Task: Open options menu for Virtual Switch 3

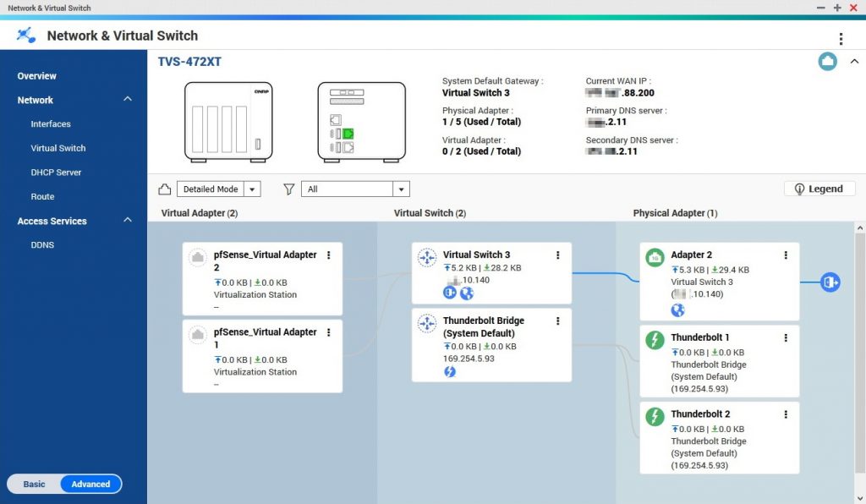Action: [558, 255]
